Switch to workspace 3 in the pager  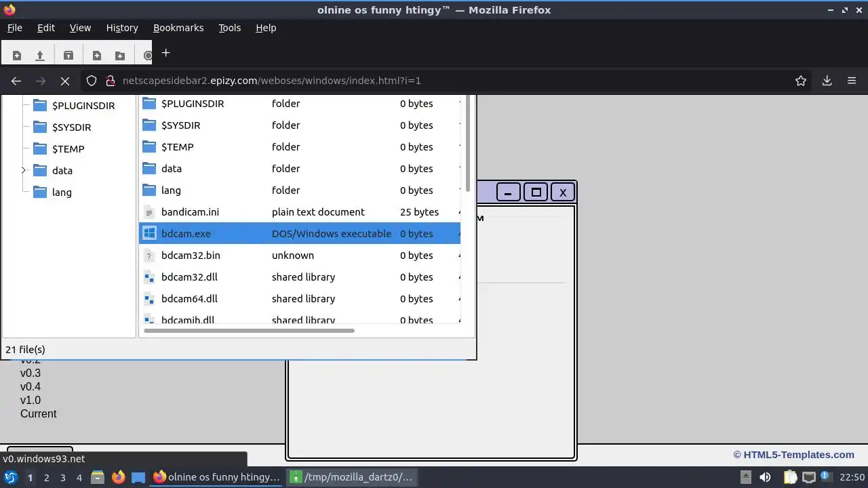(x=63, y=477)
